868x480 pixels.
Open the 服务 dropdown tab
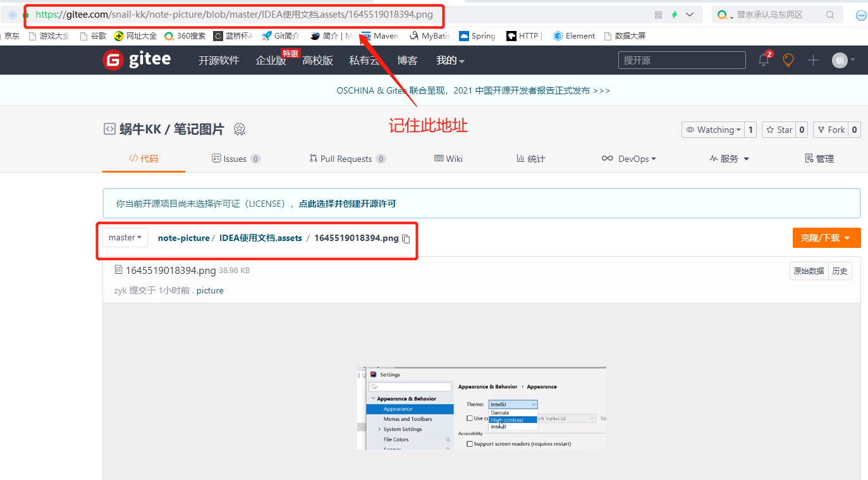[x=729, y=159]
